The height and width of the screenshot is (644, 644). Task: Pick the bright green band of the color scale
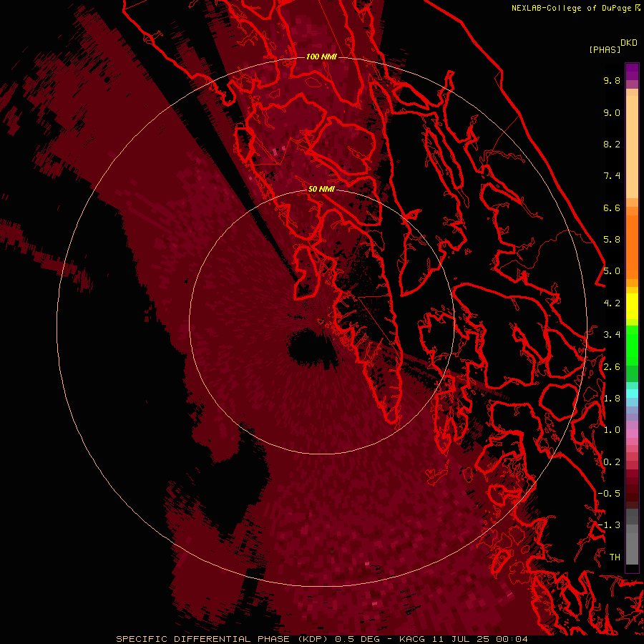click(632, 344)
